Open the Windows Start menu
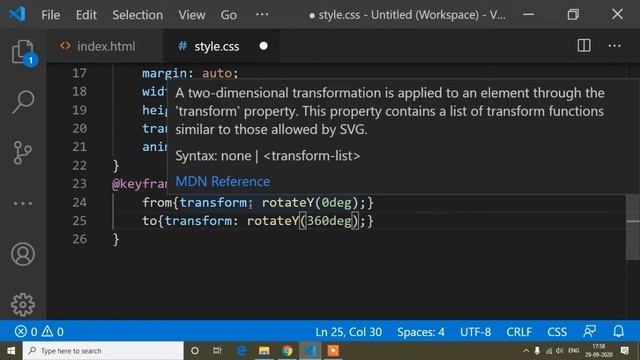This screenshot has height=360, width=640. (11, 351)
